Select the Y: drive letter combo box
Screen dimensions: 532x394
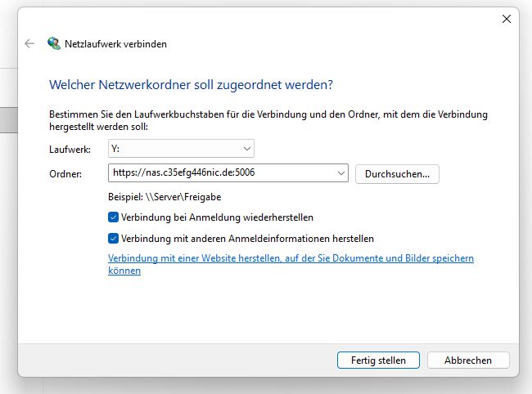tap(181, 149)
